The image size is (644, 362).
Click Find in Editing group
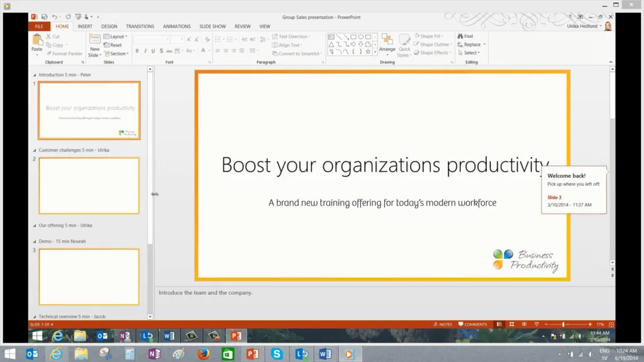click(x=465, y=36)
